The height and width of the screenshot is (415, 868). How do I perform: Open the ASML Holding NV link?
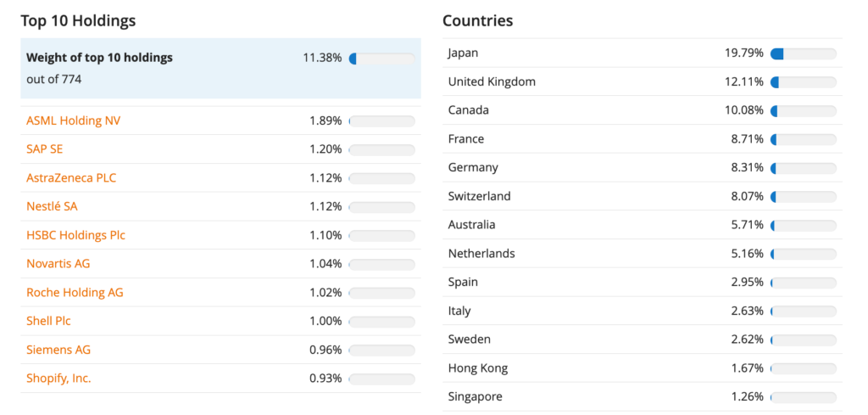pos(73,121)
